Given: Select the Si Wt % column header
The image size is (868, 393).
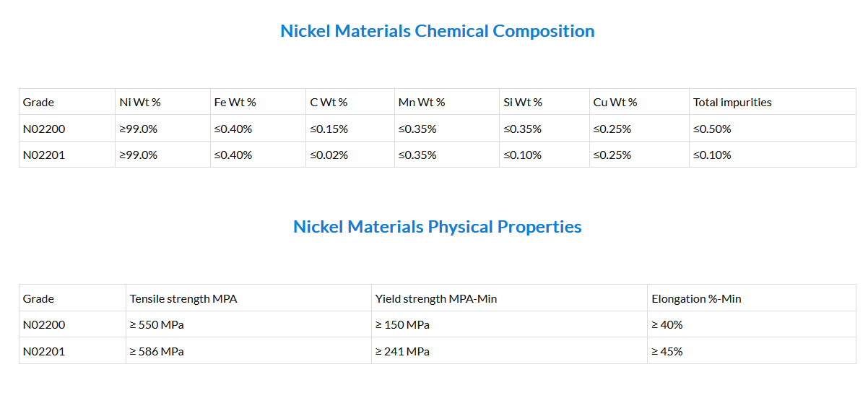Looking at the screenshot, I should [x=523, y=103].
